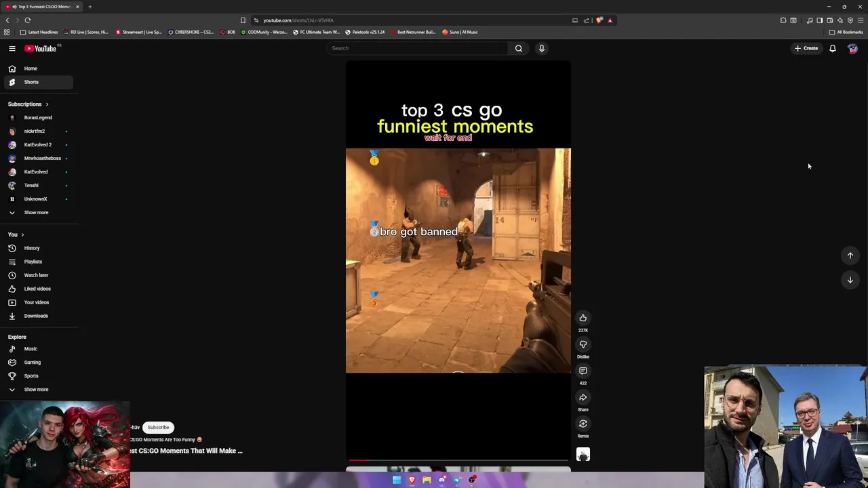
Task: Click inside the YouTube search field
Action: point(417,48)
